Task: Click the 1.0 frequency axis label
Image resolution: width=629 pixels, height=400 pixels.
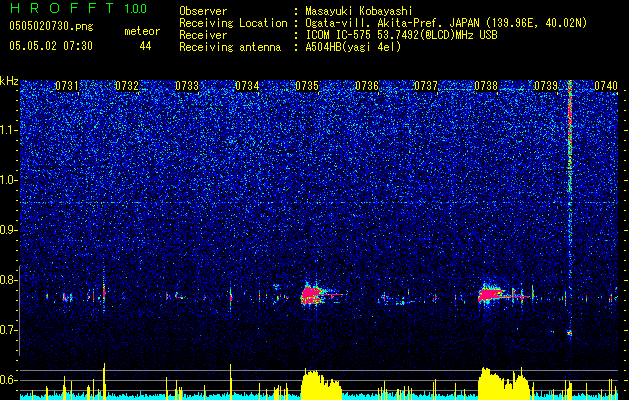Action: click(8, 180)
